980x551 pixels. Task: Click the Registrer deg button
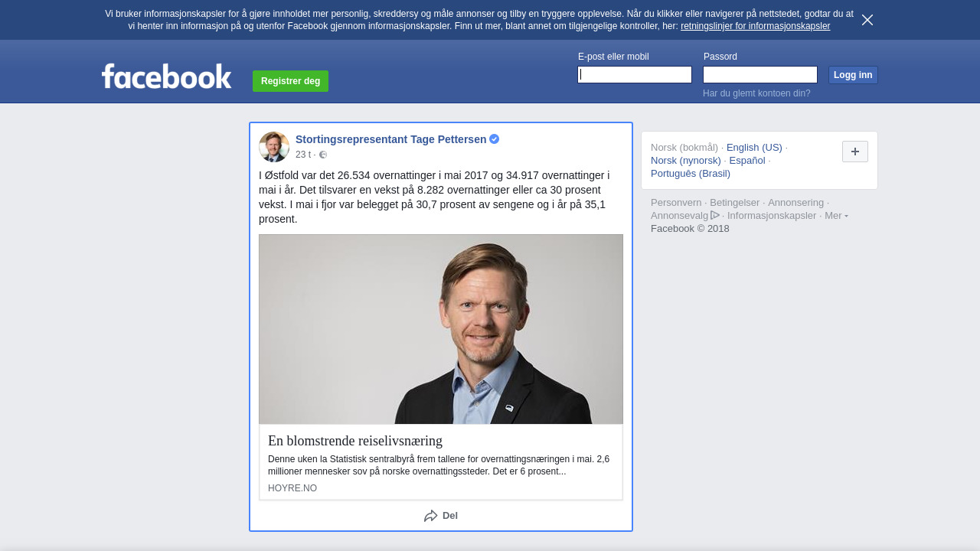pos(290,81)
